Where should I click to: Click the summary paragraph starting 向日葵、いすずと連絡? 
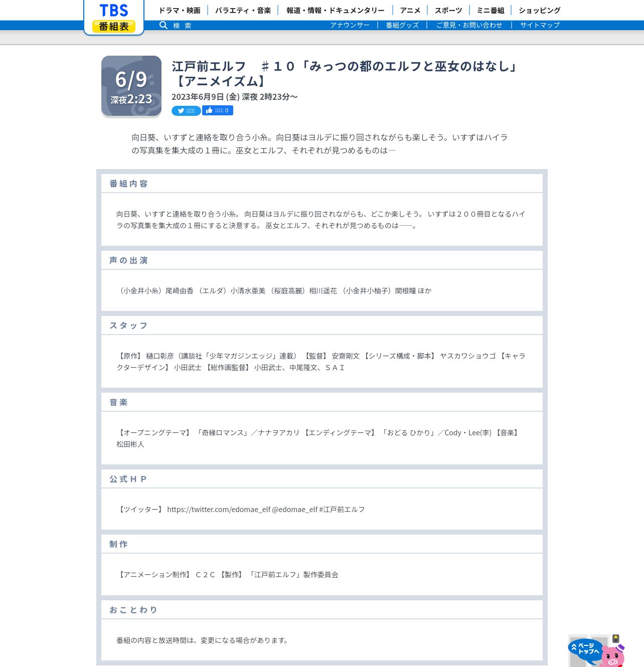(320, 144)
